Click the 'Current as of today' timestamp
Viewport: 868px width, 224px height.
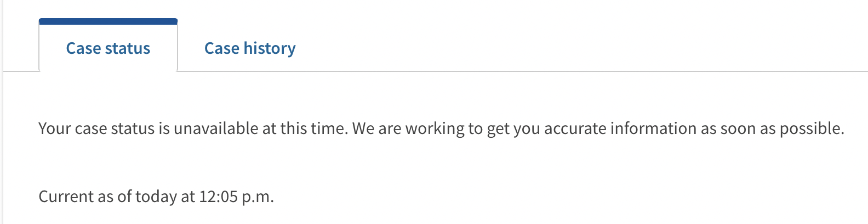(x=156, y=197)
